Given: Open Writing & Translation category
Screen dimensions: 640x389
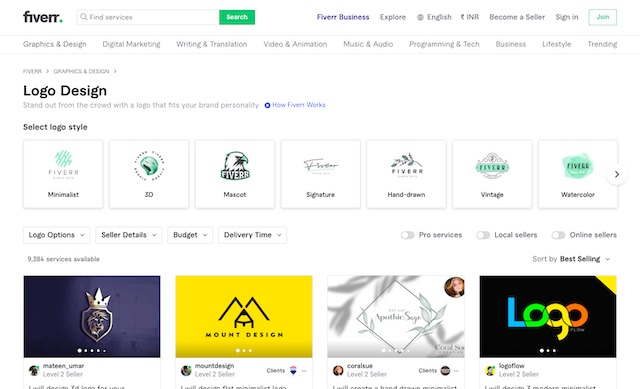Looking at the screenshot, I should point(211,44).
